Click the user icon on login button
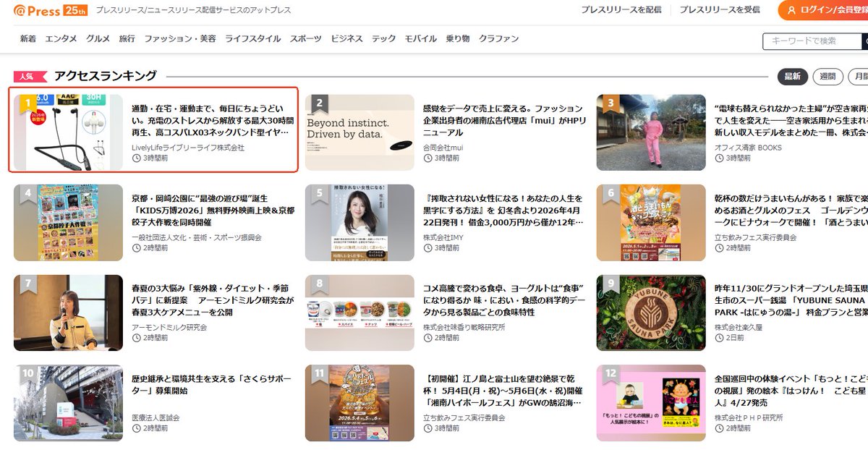The width and height of the screenshot is (868, 450). click(792, 10)
